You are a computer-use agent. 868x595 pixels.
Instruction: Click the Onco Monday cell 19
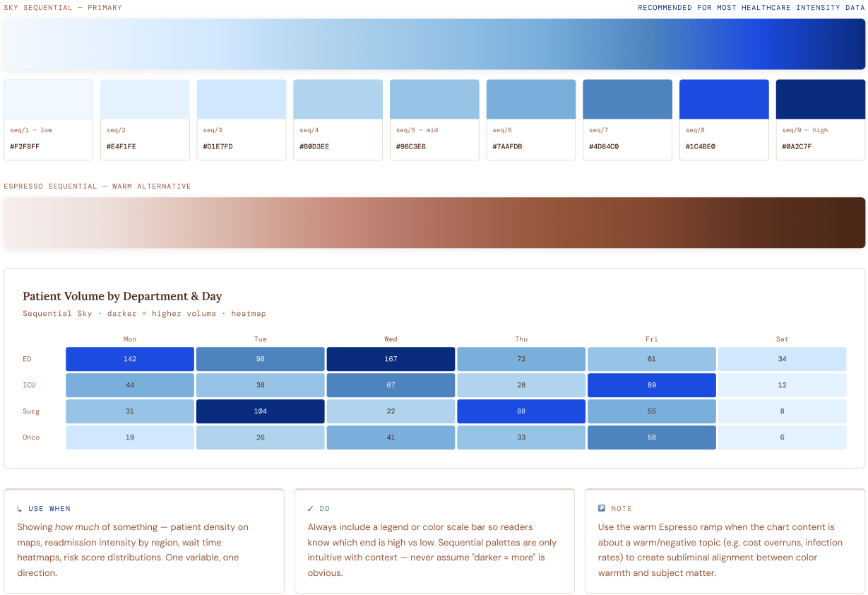[130, 437]
